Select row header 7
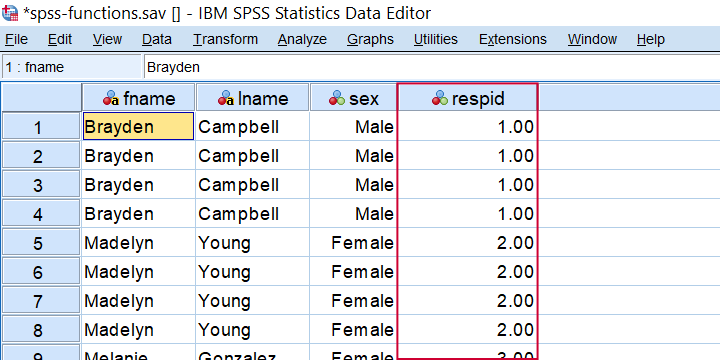Image resolution: width=720 pixels, height=360 pixels. tap(41, 300)
